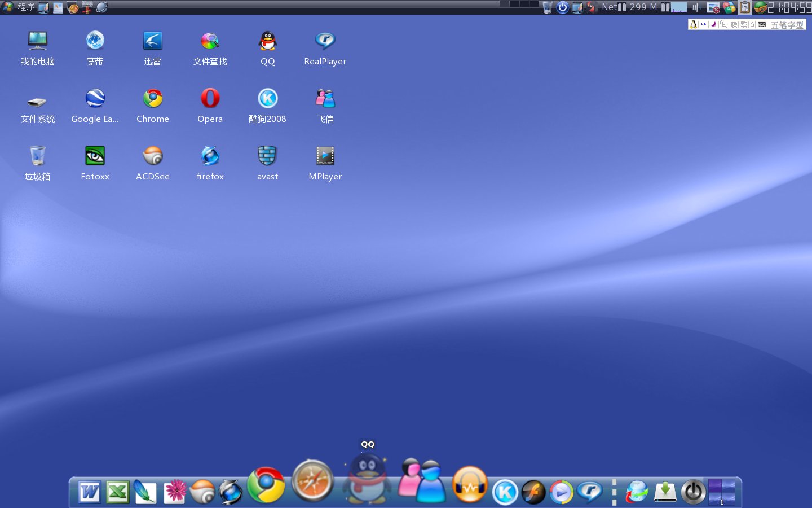812x508 pixels.
Task: Click the top panel workspace pager
Action: (x=519, y=3)
